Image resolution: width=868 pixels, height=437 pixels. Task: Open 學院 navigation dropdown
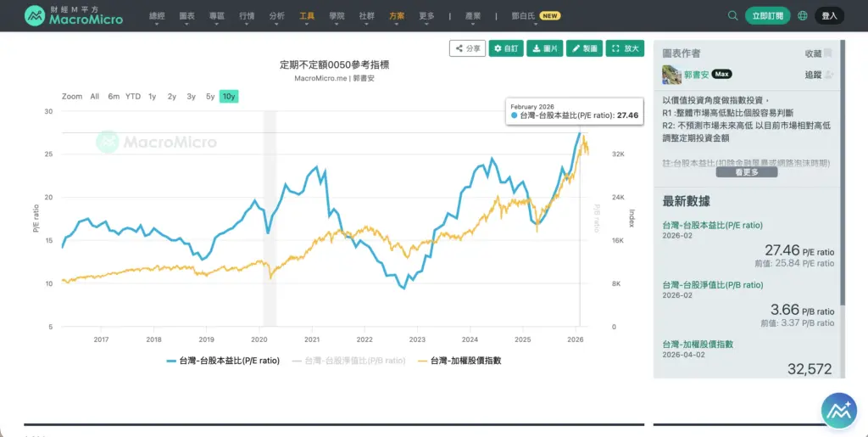coord(337,17)
